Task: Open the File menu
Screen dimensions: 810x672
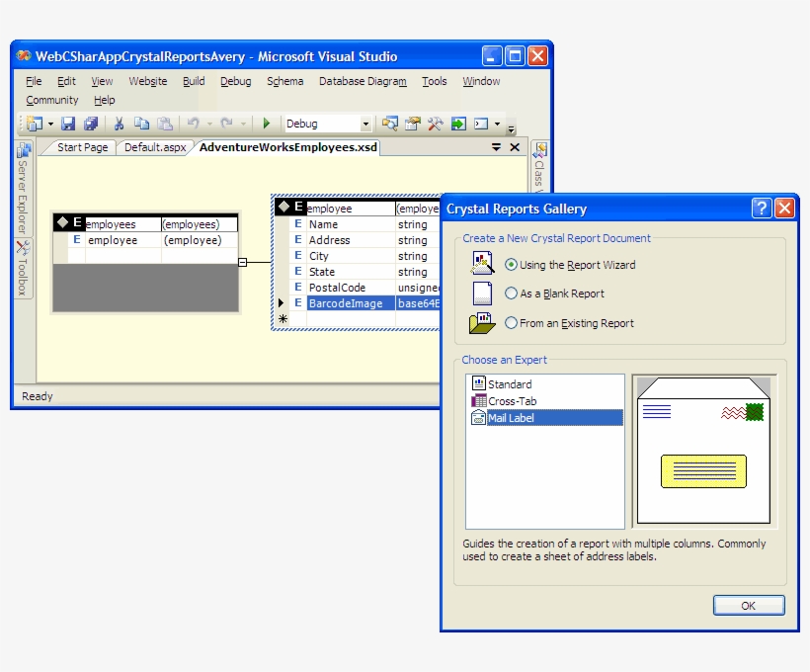Action: click(x=34, y=81)
